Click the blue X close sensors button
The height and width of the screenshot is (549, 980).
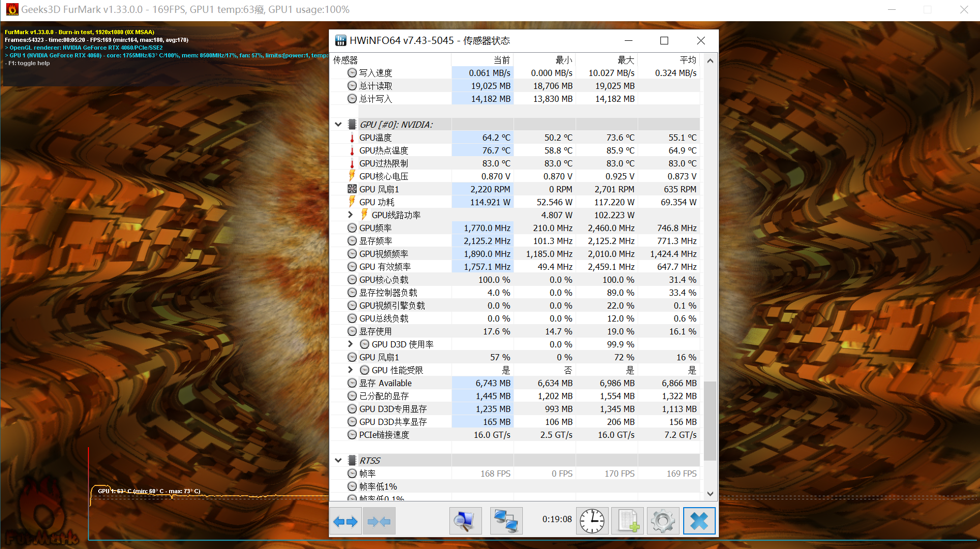699,521
